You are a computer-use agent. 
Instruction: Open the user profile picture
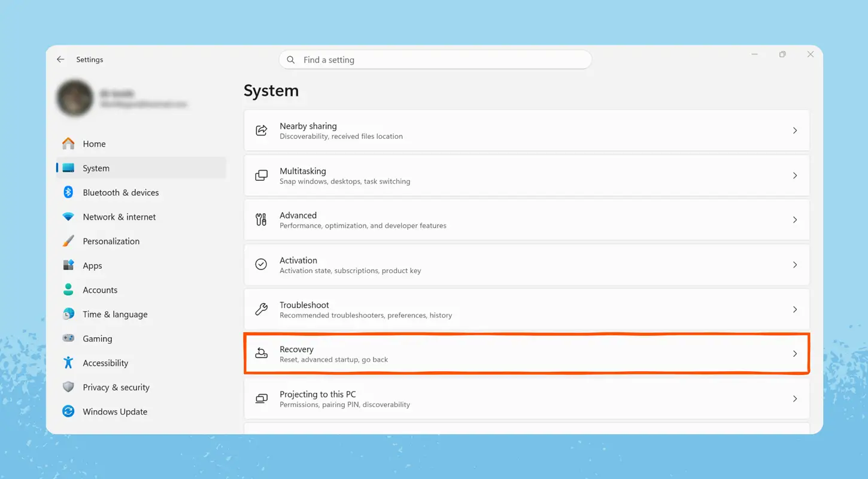click(75, 98)
